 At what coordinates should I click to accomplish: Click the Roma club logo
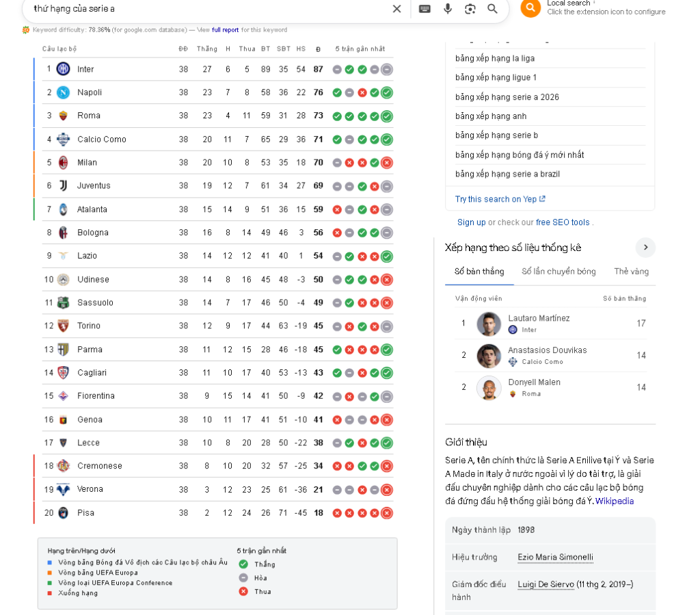click(64, 116)
